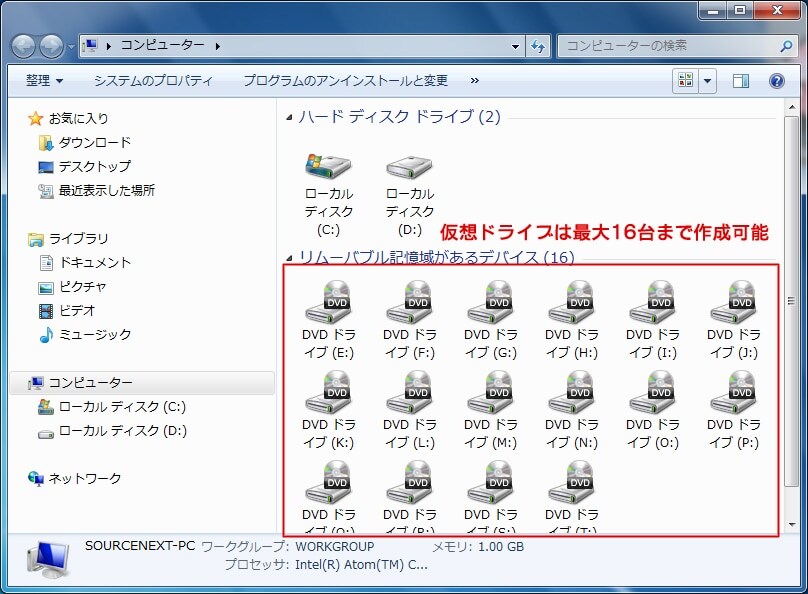808x594 pixels.
Task: Collapse ハード ディスク ドライブ group
Action: 290,118
